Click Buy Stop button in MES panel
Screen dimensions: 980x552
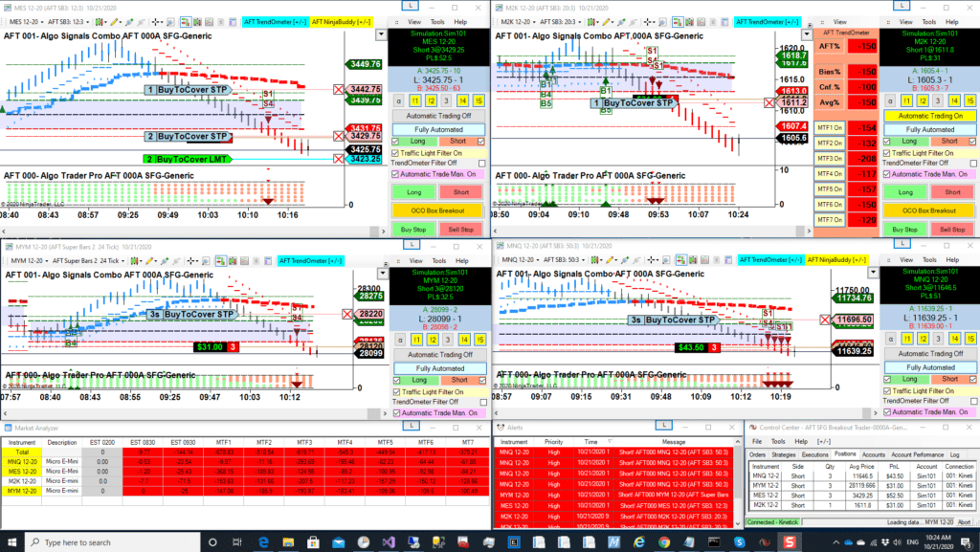tap(413, 230)
